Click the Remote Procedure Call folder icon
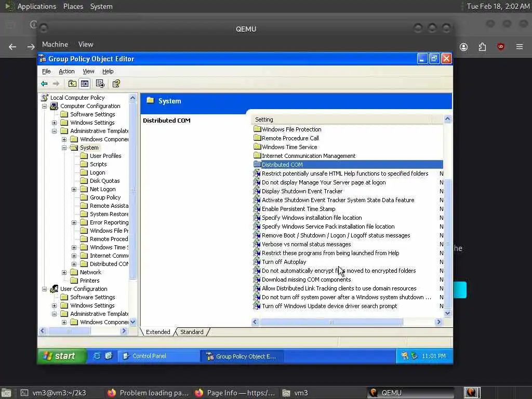The image size is (532, 399). click(257, 138)
